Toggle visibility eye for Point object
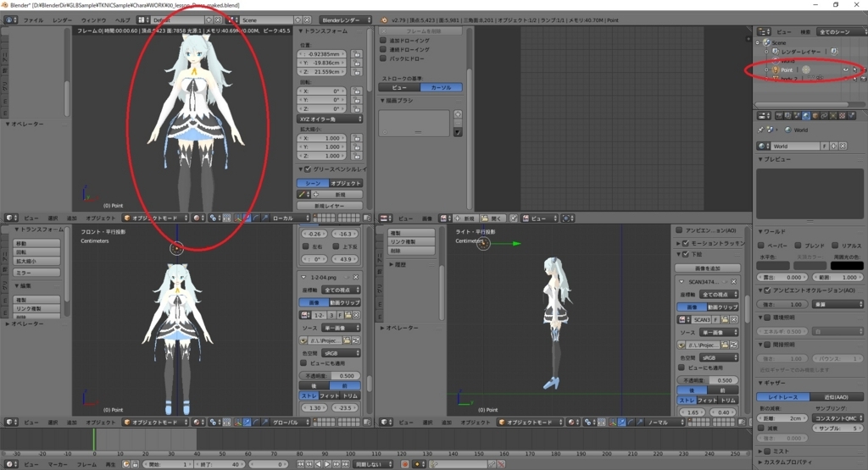Viewport: 868px width, 470px height. [845, 69]
